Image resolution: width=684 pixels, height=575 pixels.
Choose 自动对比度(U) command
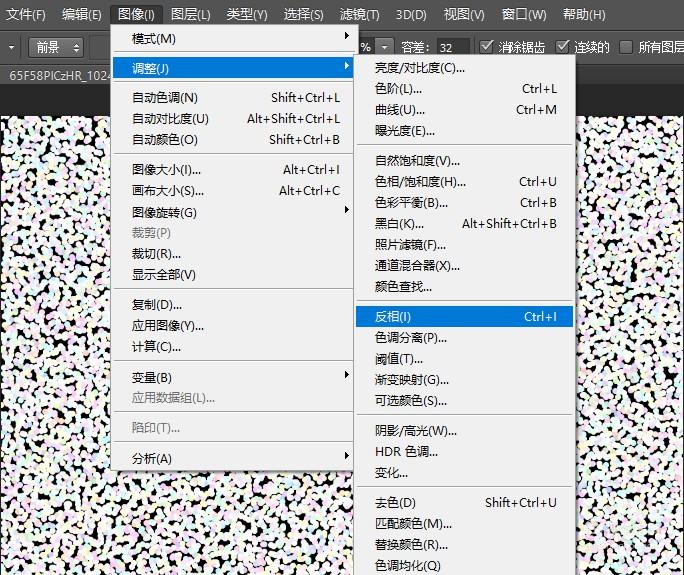pos(233,118)
